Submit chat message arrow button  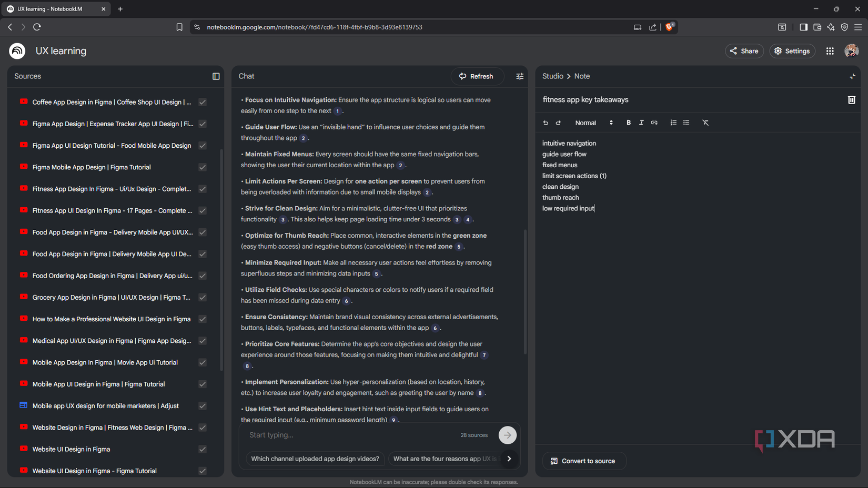[508, 435]
